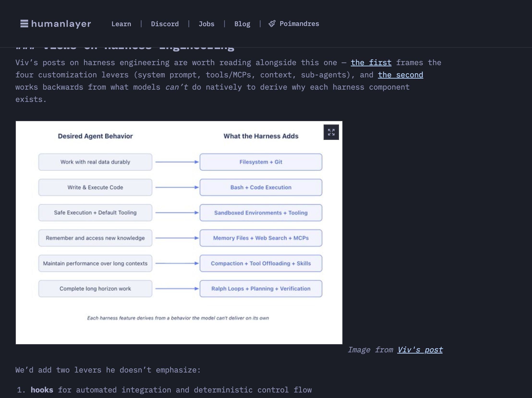Viewport: 532px width, 398px height.
Task: Click 'Memory Files + Web Search + MCPs' box
Action: tap(261, 238)
